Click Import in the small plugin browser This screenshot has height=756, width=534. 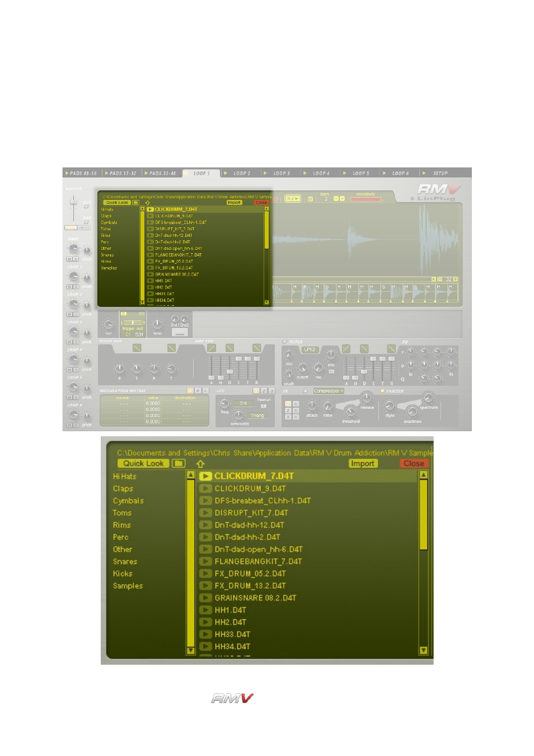click(234, 203)
